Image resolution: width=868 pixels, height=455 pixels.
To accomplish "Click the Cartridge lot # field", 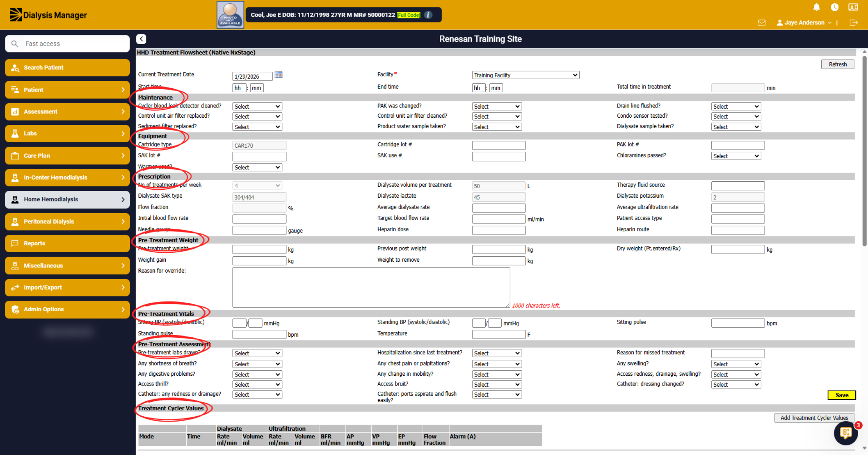I will [498, 146].
